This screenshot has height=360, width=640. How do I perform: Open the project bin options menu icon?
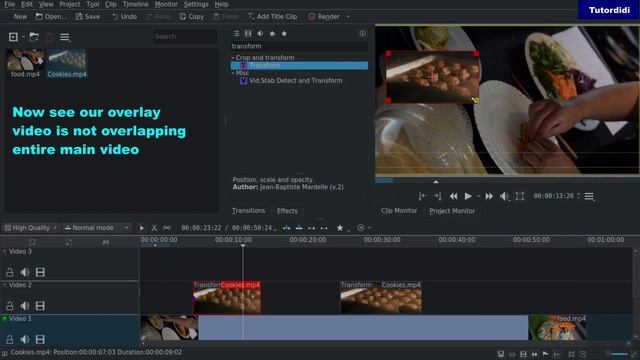pyautogui.click(x=64, y=38)
